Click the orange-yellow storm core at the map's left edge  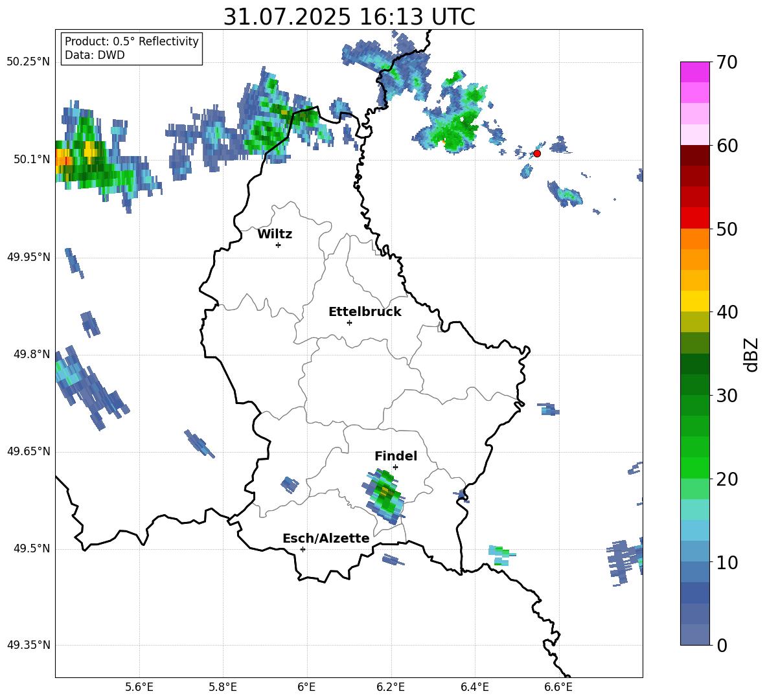pyautogui.click(x=63, y=159)
